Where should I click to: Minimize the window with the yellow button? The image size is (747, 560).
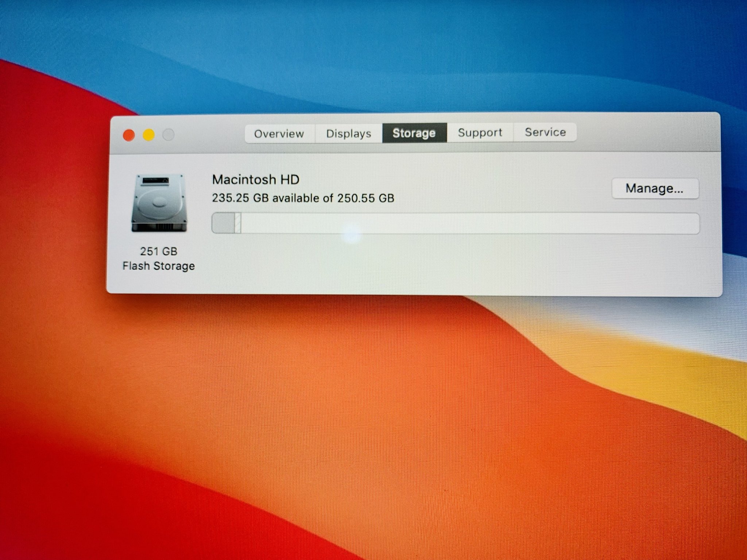coord(148,135)
